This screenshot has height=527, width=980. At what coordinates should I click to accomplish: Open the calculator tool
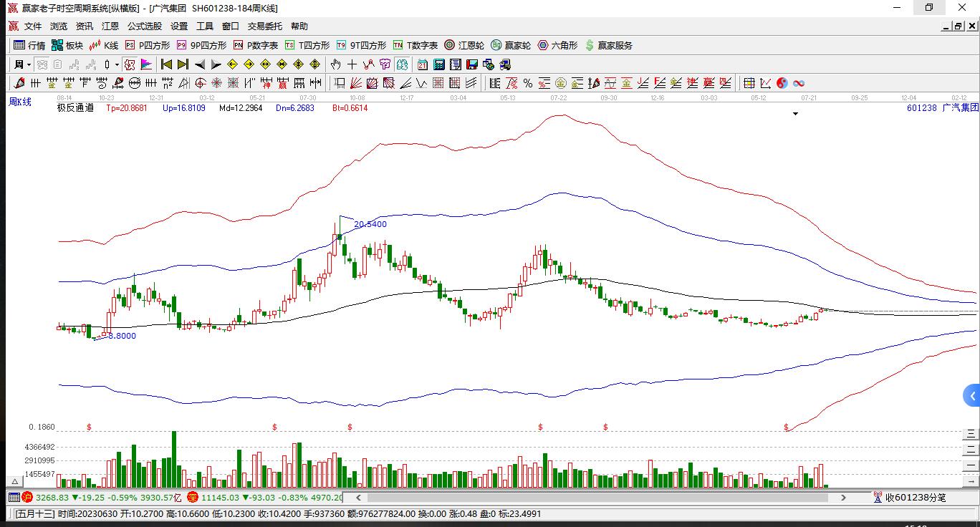(439, 64)
